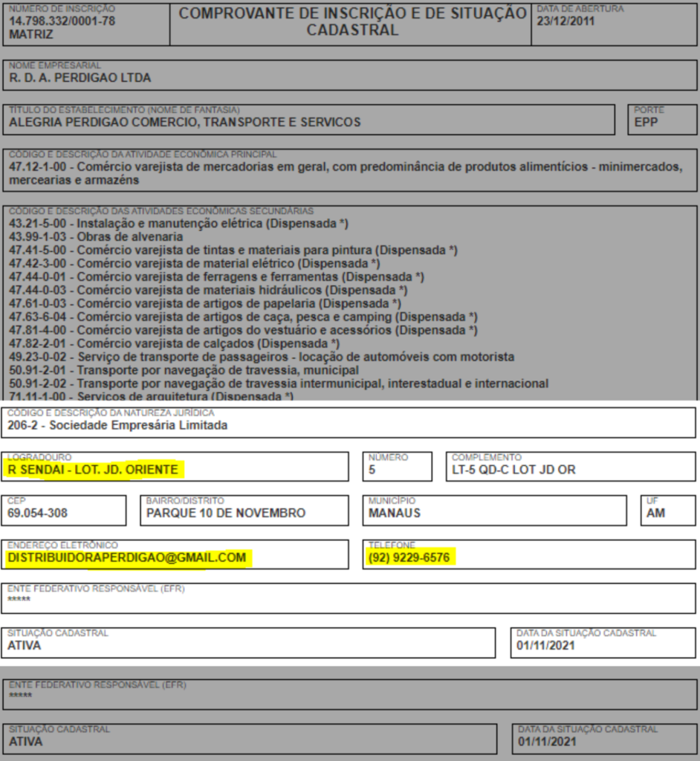This screenshot has width=700, height=761.
Task: Select 47.41-5-00 tintas e materiais para pintura line
Action: point(233,250)
